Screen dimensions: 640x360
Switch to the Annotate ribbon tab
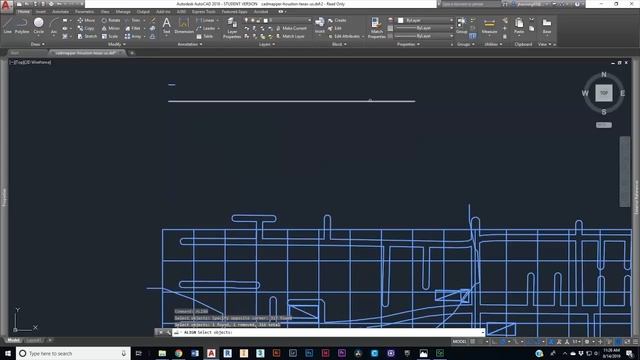60,11
